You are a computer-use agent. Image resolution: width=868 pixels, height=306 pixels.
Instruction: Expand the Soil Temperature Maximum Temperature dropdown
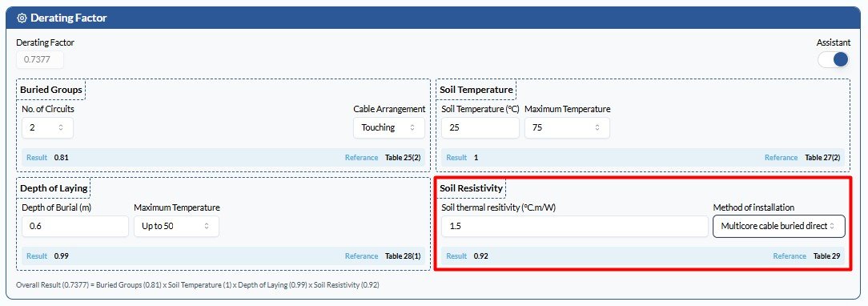pyautogui.click(x=567, y=128)
